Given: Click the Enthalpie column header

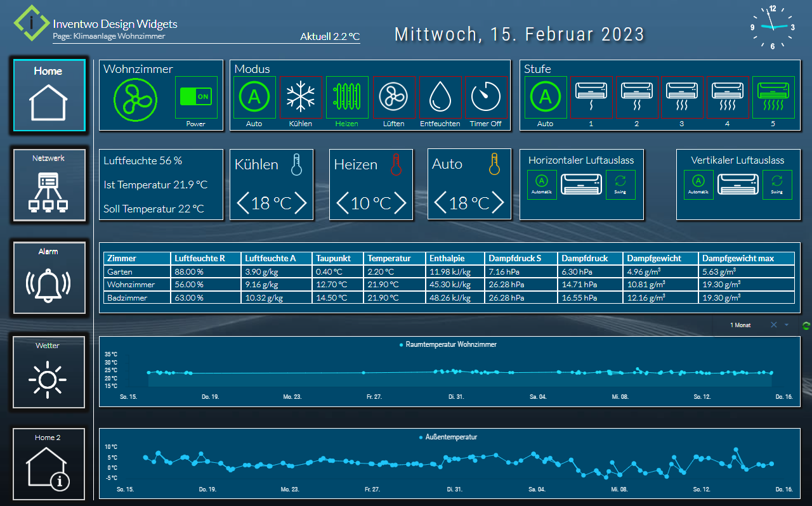Looking at the screenshot, I should point(455,258).
